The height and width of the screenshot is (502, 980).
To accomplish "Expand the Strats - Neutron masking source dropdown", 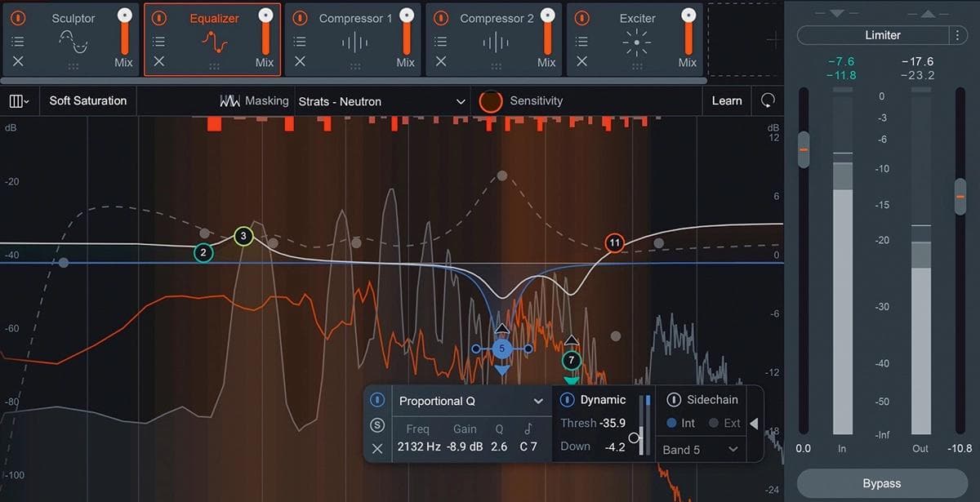I will (381, 101).
